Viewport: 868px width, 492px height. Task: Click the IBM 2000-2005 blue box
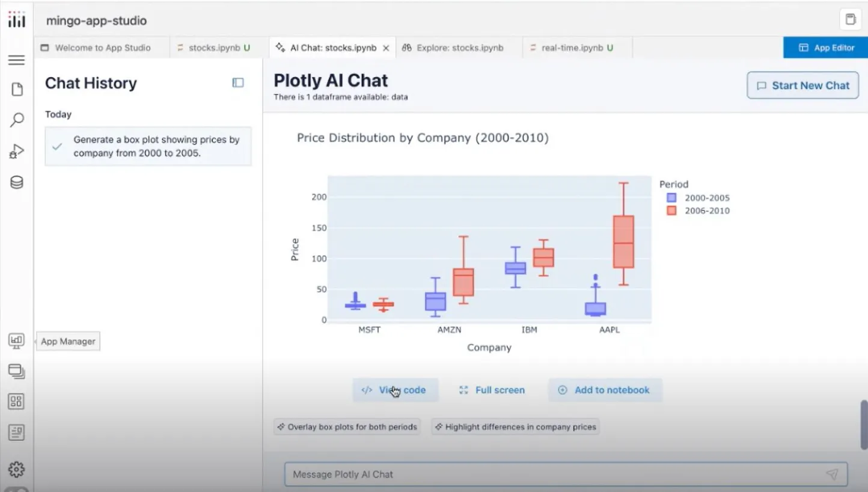[515, 268]
